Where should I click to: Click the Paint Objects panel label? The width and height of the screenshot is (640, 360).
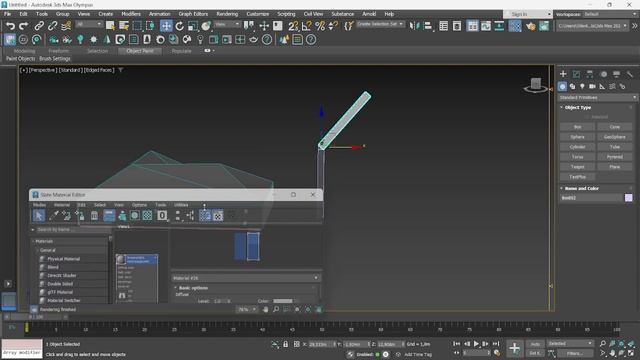[x=20, y=59]
